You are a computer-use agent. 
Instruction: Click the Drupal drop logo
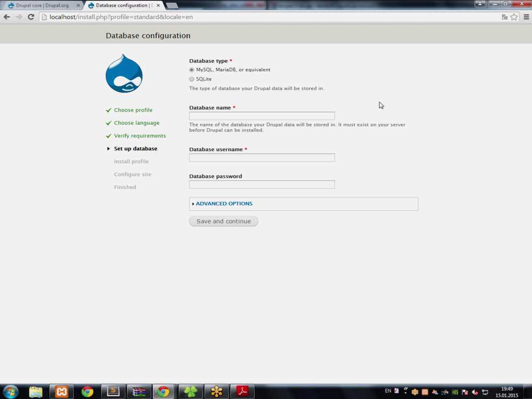click(124, 73)
